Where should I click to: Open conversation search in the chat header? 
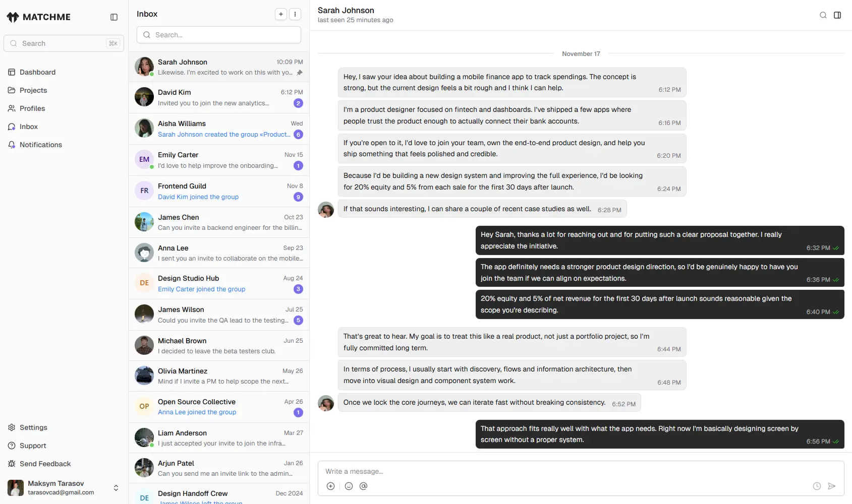click(823, 15)
